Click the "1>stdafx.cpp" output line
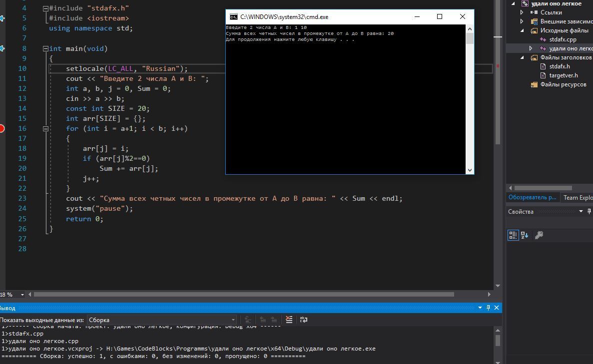The image size is (593, 364). pos(22,334)
